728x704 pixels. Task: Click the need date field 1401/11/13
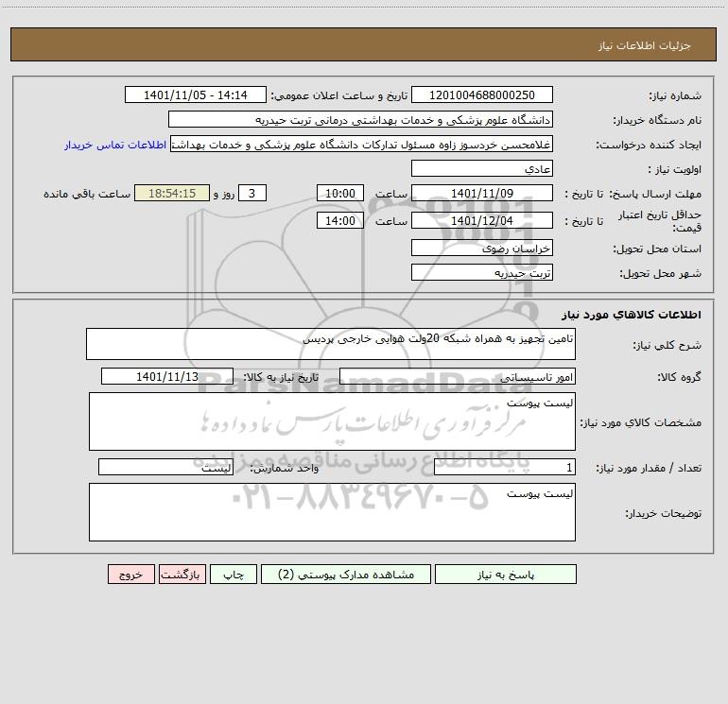167,376
